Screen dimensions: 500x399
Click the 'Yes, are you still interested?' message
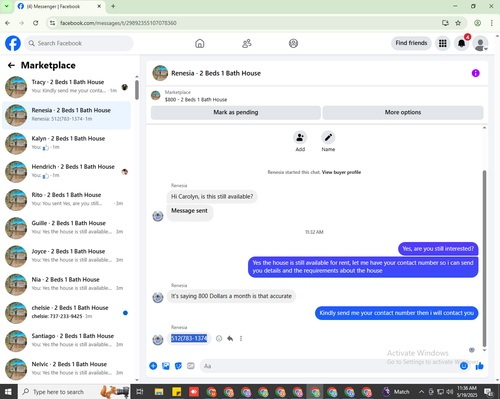tap(438, 249)
